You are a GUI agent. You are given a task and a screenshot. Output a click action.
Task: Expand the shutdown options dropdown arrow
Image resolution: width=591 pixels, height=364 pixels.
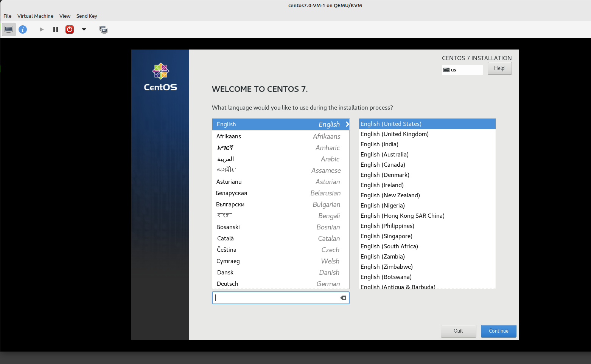point(84,29)
